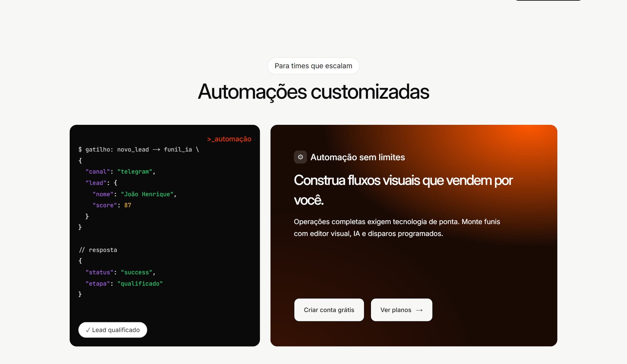This screenshot has height=364, width=627.
Task: Click the "score": 87 value line
Action: (112, 205)
